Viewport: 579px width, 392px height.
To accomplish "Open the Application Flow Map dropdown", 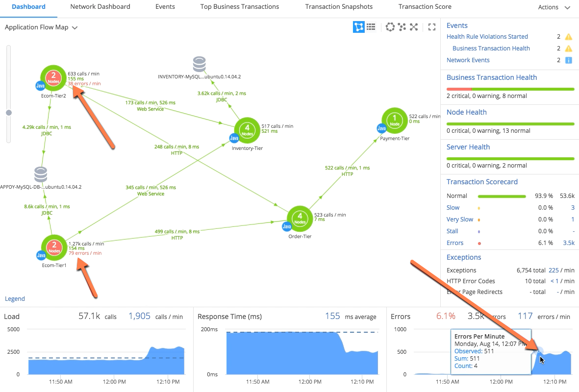I will point(41,27).
